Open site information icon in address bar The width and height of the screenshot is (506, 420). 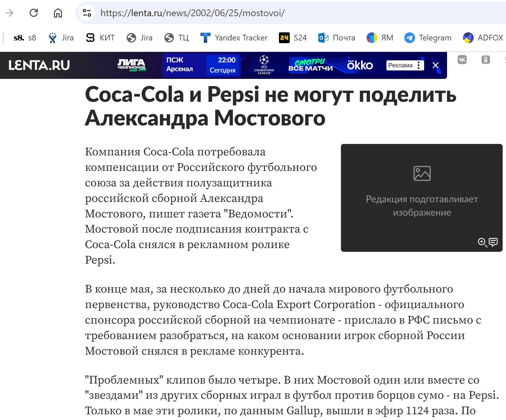click(x=87, y=13)
